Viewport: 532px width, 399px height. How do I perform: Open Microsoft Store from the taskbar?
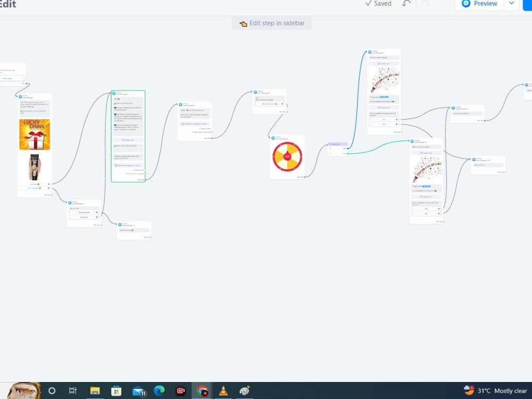coord(116,390)
